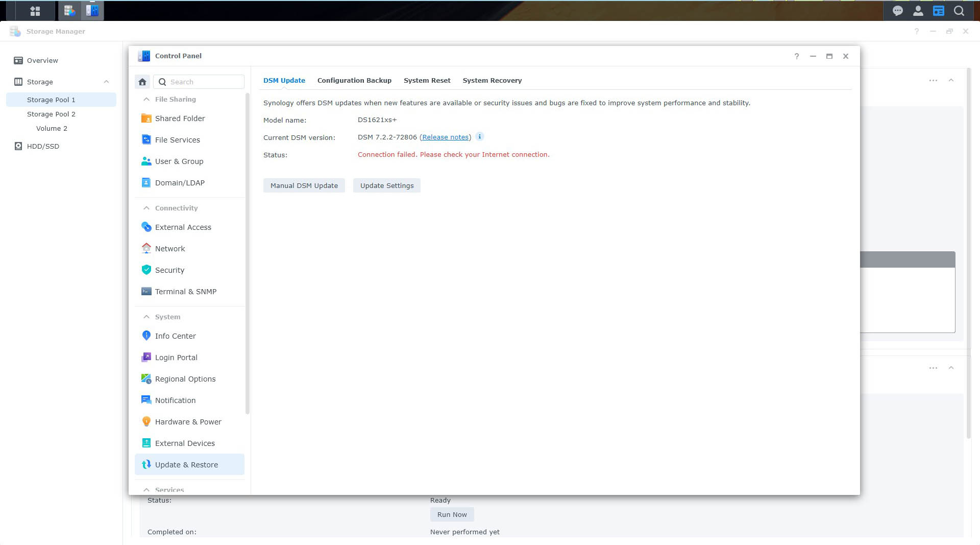Open the user account options icon
Image resolution: width=980 pixels, height=545 pixels.
[x=918, y=11]
